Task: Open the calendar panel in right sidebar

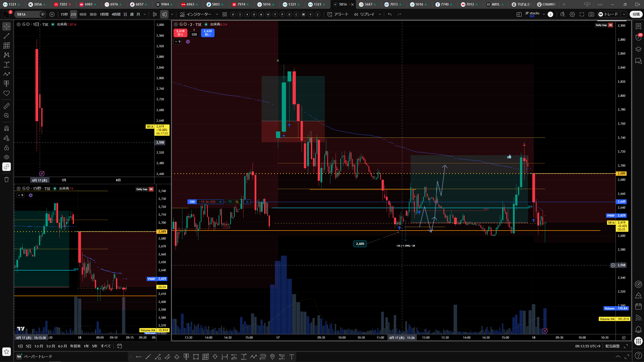Action: click(x=638, y=306)
